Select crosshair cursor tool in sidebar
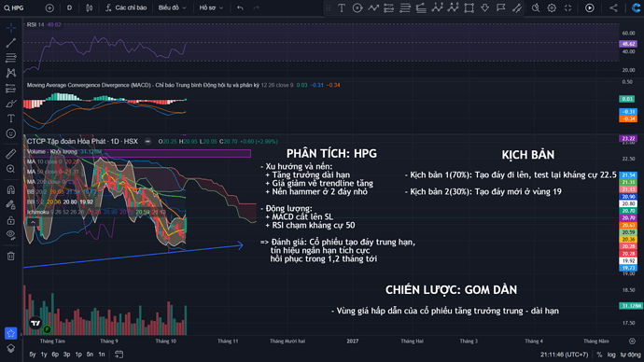This screenshot has height=362, width=644. pos(11,27)
